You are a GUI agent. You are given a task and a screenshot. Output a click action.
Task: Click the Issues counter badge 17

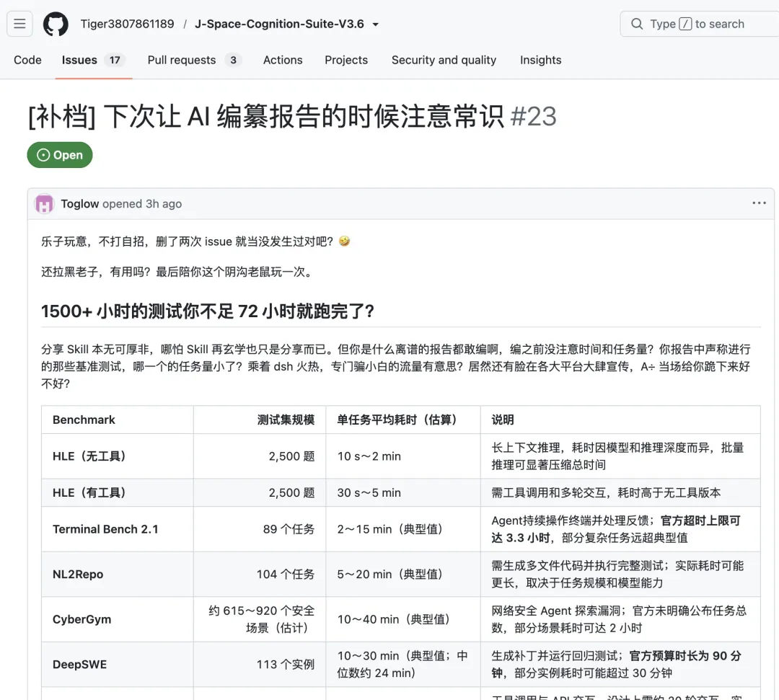pos(115,60)
